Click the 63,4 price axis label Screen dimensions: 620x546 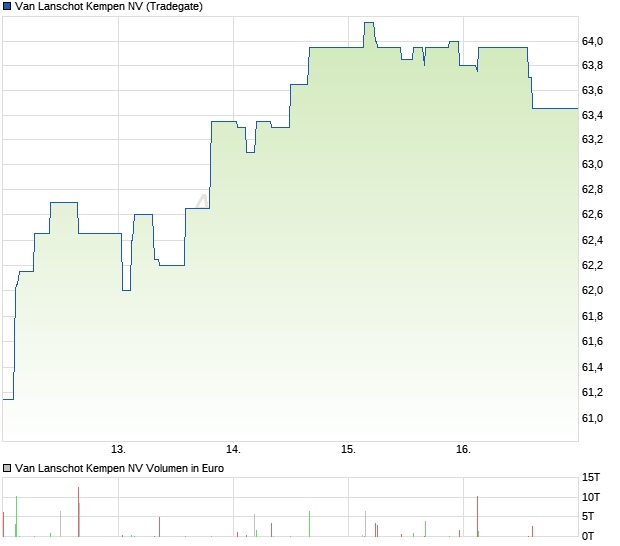[x=592, y=115]
